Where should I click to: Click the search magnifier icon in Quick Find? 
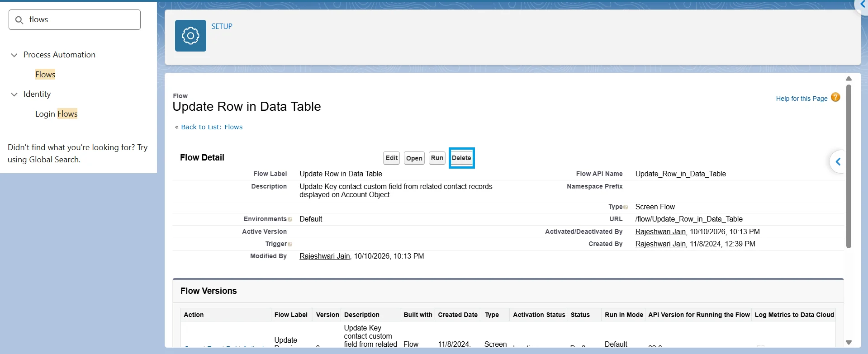tap(19, 20)
